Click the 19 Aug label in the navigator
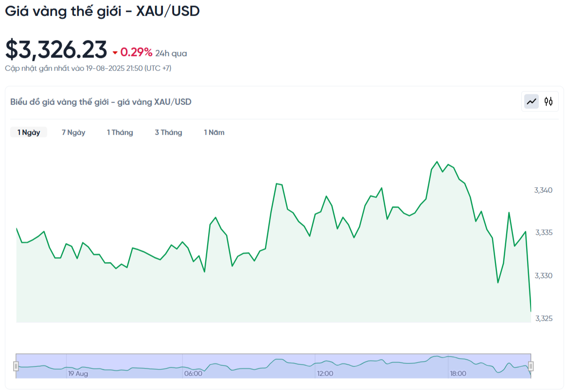567x392 pixels. pyautogui.click(x=78, y=374)
